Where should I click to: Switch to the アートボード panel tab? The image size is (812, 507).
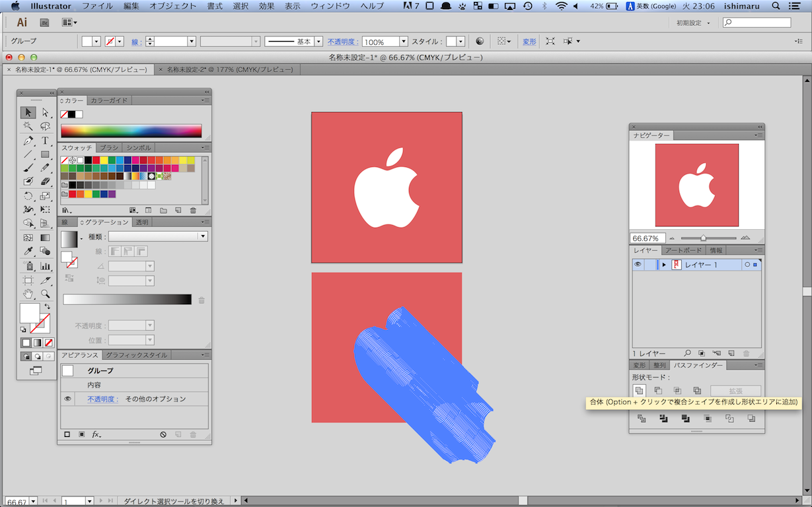click(x=683, y=250)
